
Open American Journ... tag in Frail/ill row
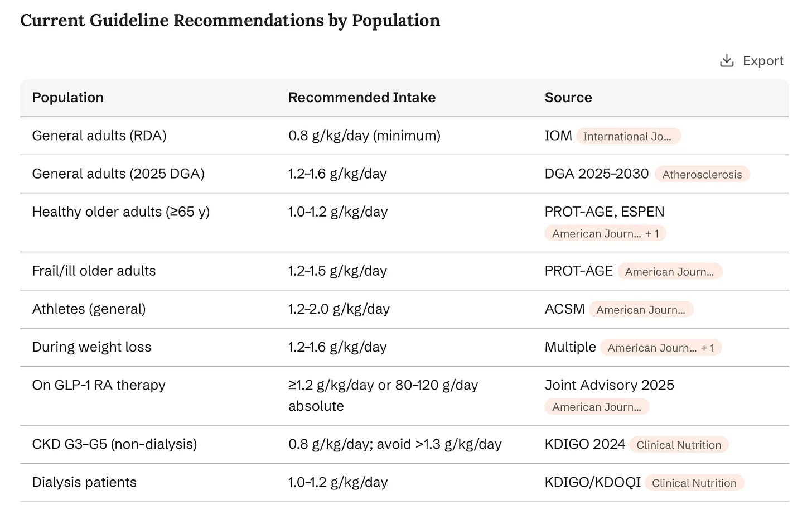tap(670, 271)
